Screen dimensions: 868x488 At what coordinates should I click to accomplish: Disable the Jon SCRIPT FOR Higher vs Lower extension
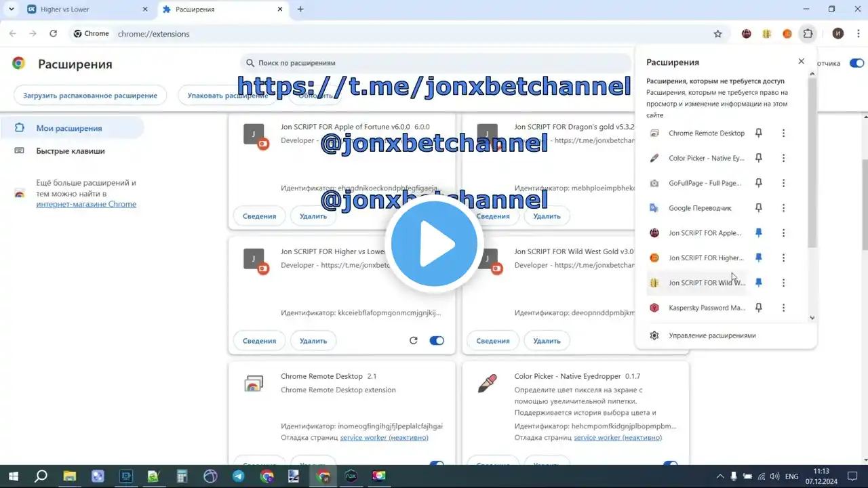click(437, 340)
